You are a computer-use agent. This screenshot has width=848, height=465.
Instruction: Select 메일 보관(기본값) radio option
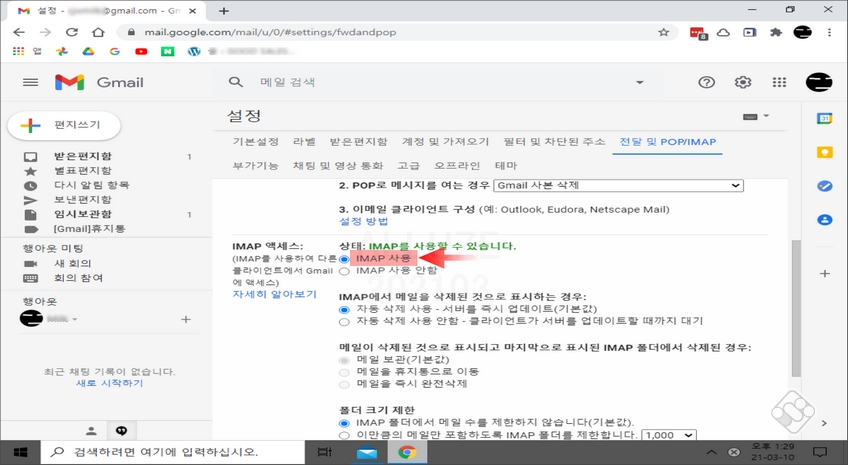[x=344, y=360]
